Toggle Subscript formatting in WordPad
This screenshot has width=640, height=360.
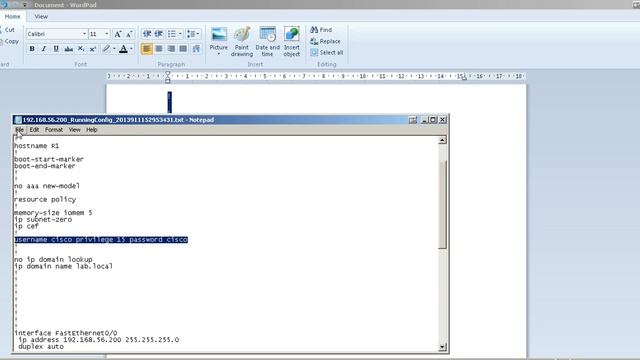(81, 49)
